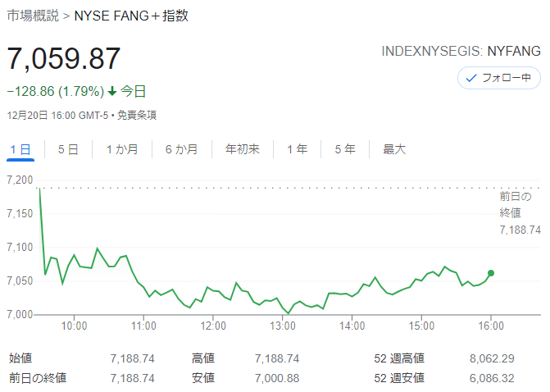Click the 11:00 time axis label
550x392 pixels.
tap(143, 326)
